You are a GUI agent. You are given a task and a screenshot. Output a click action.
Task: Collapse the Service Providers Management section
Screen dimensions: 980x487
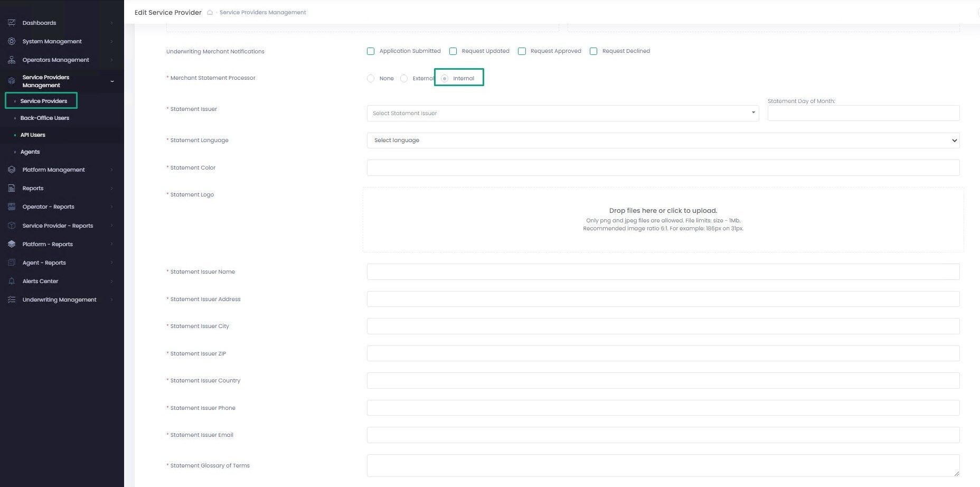coord(112,81)
